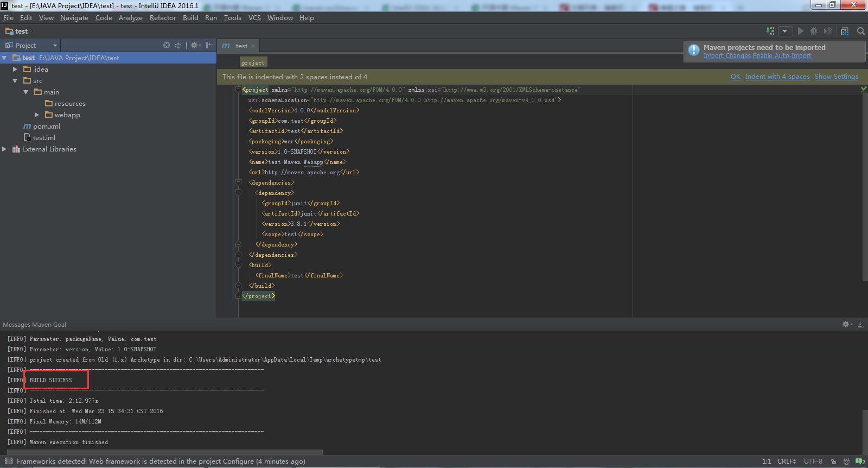Click the Import Changes link
The height and width of the screenshot is (468, 868).
(x=727, y=56)
